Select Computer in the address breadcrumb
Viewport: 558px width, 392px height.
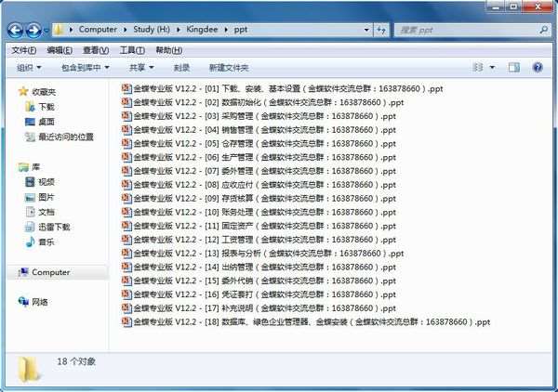point(98,30)
